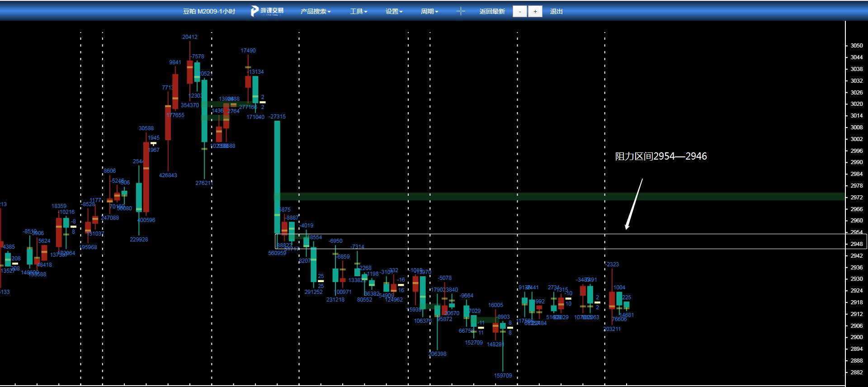The width and height of the screenshot is (868, 387).
Task: Click the 阻力区间2954—2946 text label
Action: [660, 156]
